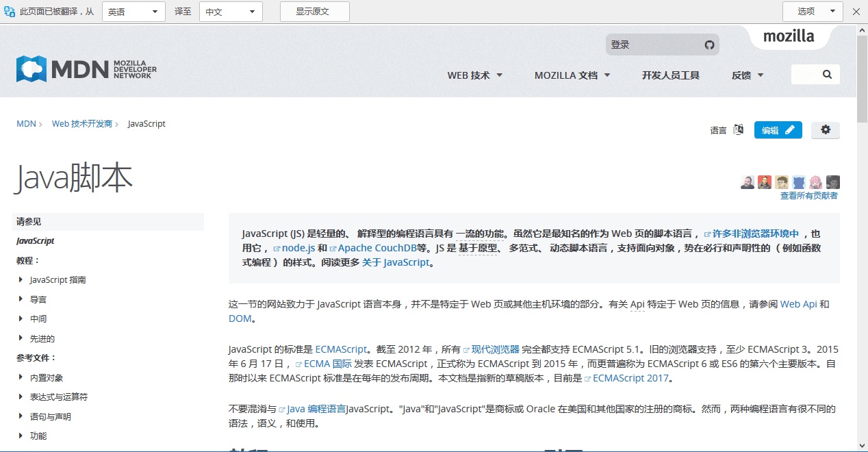Click the scrollbar up arrow
Image resolution: width=868 pixels, height=452 pixels.
pos(862,30)
